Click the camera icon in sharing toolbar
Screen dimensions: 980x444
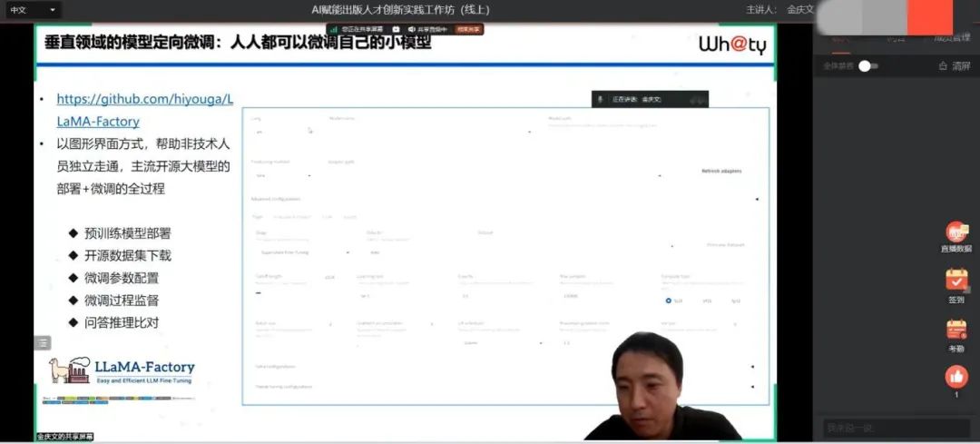[396, 29]
